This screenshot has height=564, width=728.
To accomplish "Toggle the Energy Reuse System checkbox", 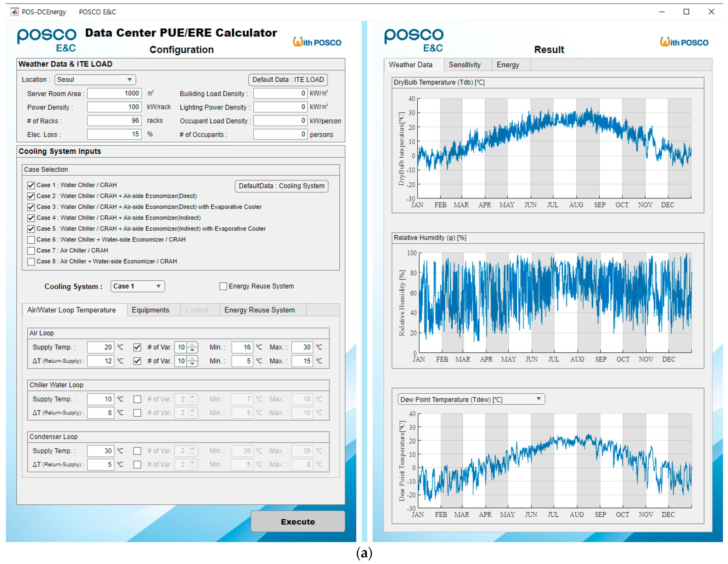I will point(223,286).
